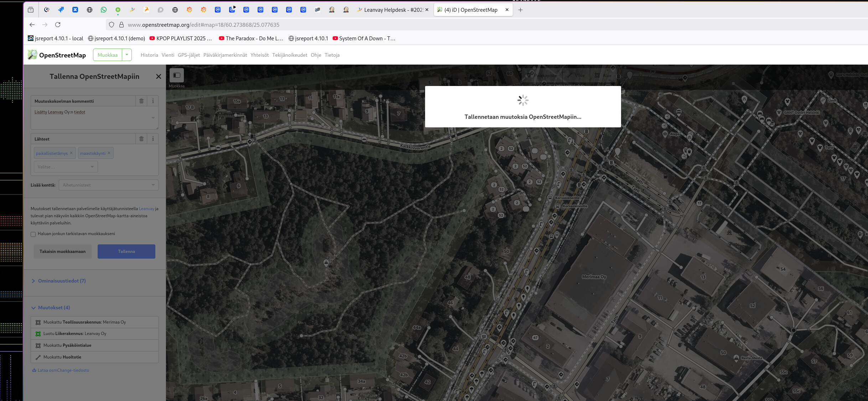Download via Lataa osmChange-tiedosto link
Viewport: 868px width, 401px height.
pos(63,370)
